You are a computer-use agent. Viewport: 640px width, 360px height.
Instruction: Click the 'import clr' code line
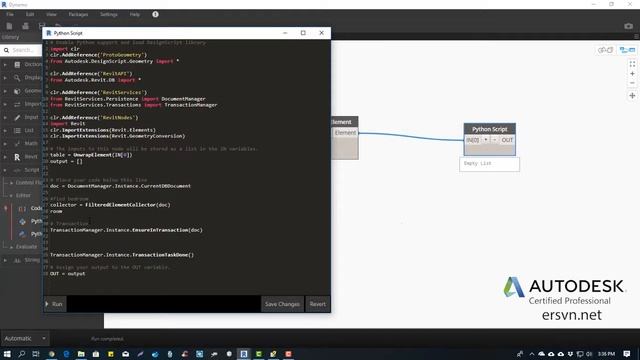65,49
